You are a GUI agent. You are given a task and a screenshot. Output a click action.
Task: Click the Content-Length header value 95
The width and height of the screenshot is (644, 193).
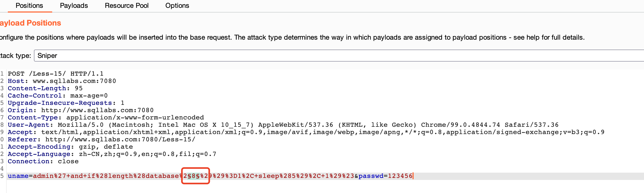79,88
